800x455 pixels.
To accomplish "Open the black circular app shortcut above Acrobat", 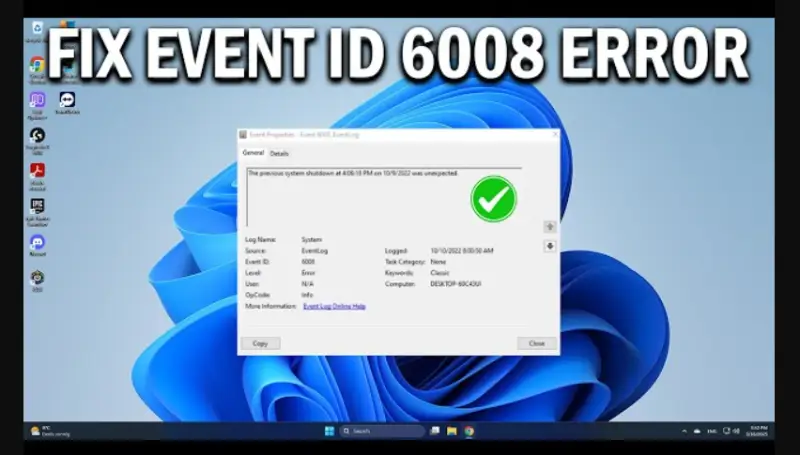I will [x=37, y=141].
